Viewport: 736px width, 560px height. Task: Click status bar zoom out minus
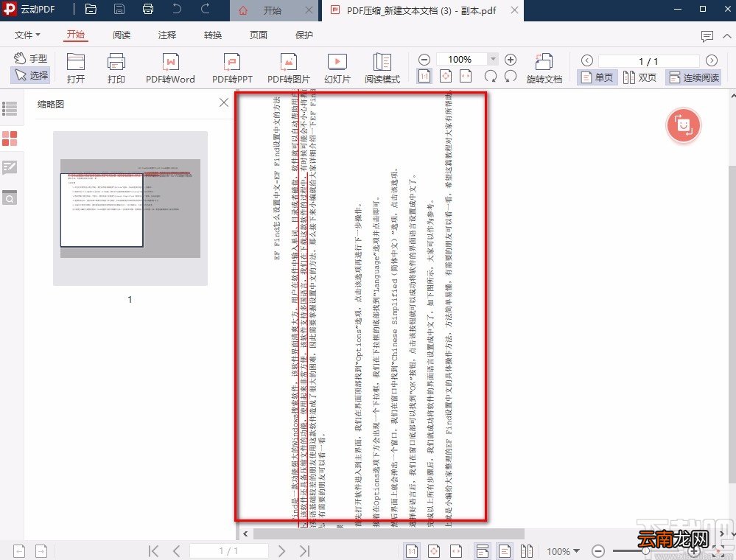click(597, 551)
